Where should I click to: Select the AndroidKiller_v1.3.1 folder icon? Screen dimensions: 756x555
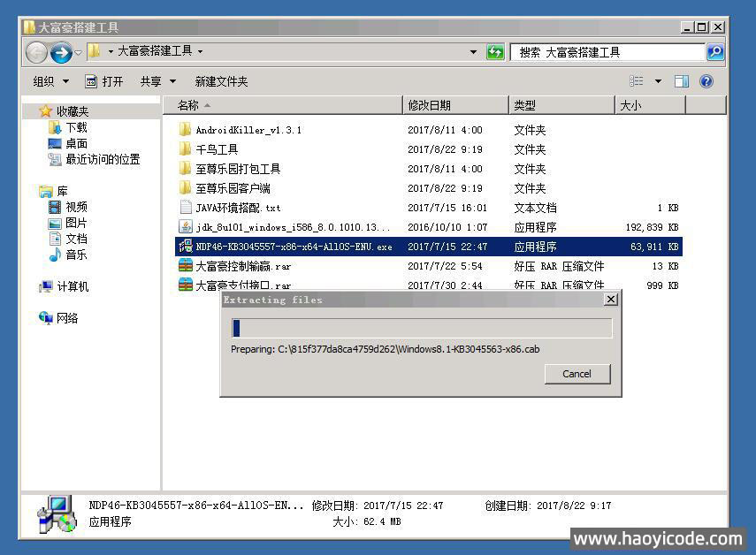pos(185,130)
